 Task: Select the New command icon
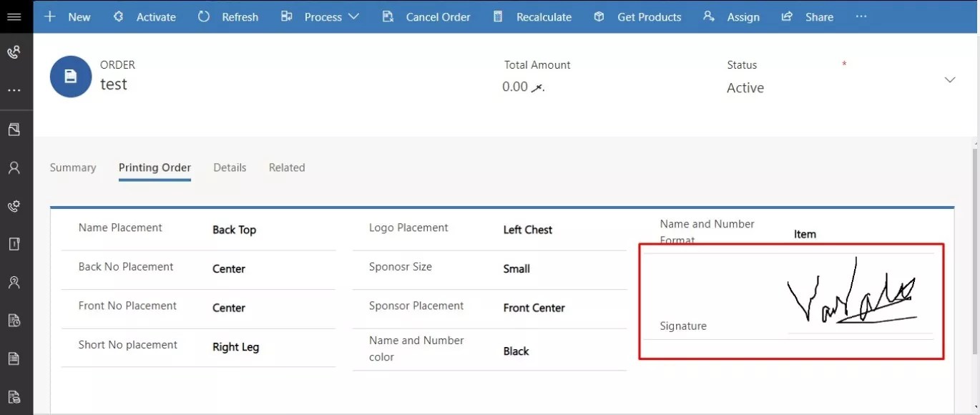[49, 16]
